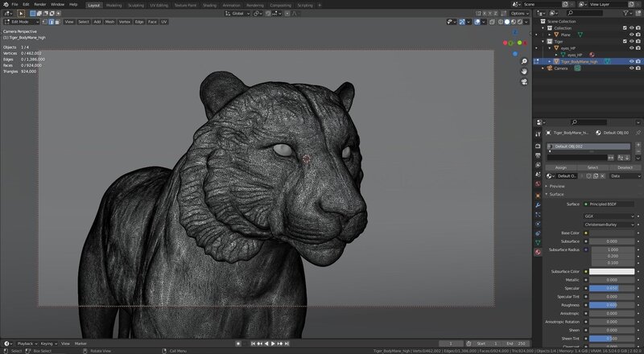
Task: Open the Edit Mode dropdown
Action: coord(19,22)
